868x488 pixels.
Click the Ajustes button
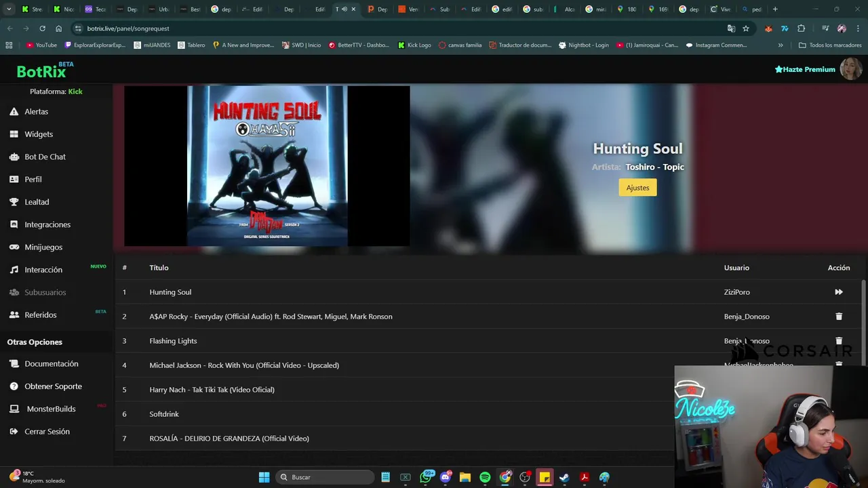click(637, 188)
